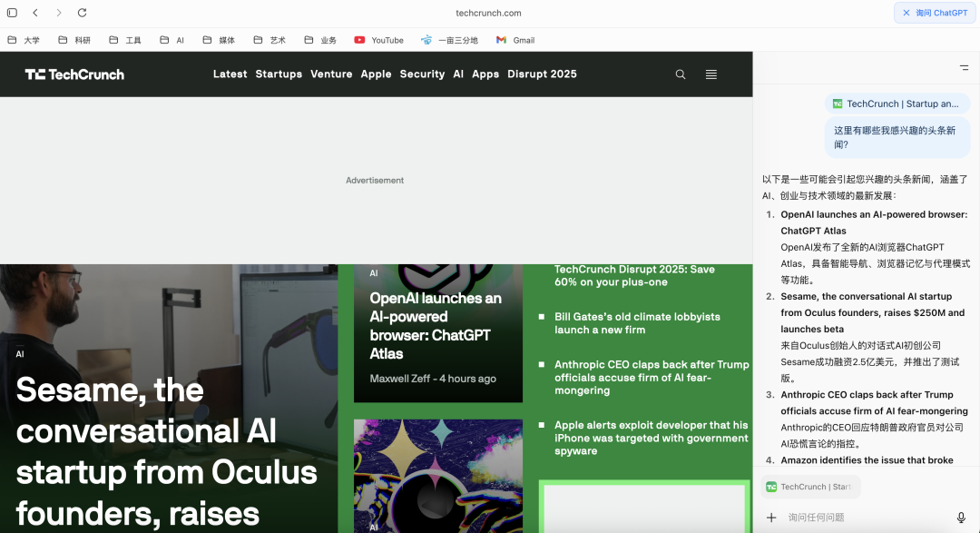Open the ChatGPT sidebar options icon
Viewport: 980px width, 533px height.
click(x=965, y=67)
